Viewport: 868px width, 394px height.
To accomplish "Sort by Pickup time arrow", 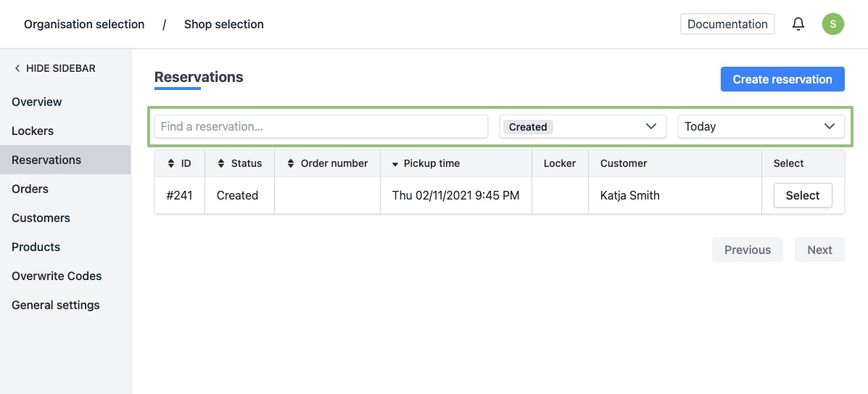I will [x=395, y=164].
